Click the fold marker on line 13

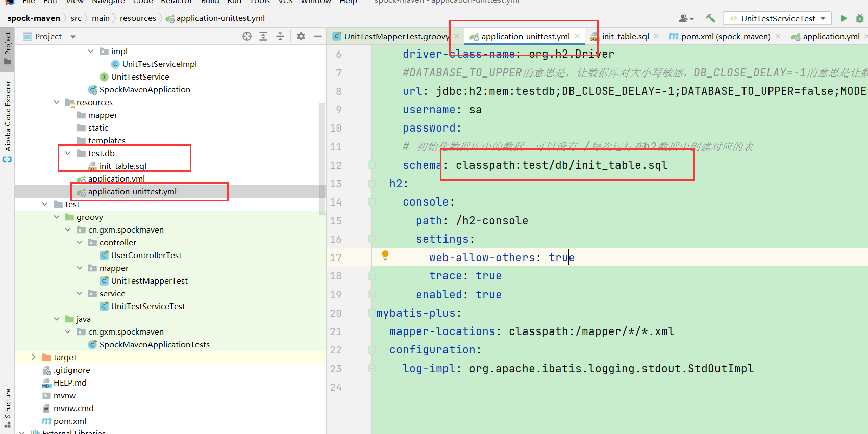tap(371, 184)
